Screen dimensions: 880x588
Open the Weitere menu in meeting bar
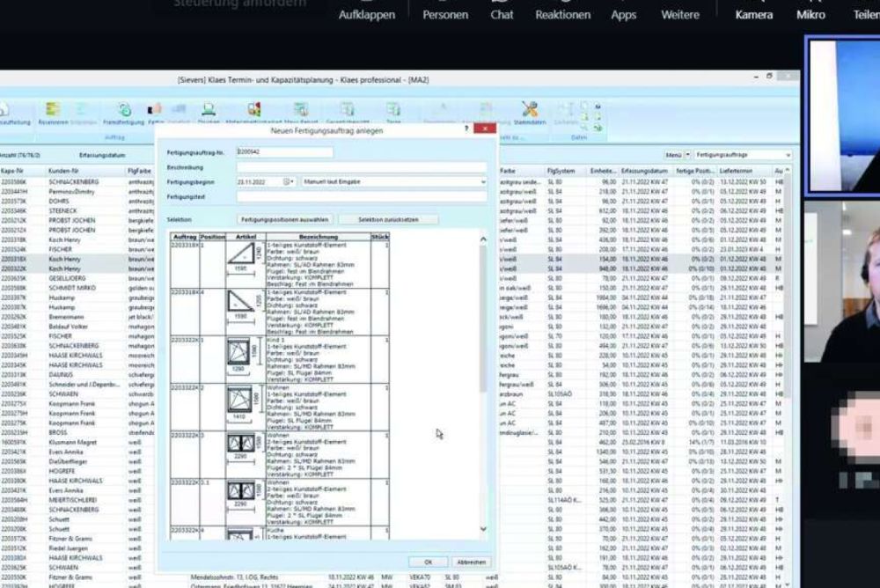pyautogui.click(x=680, y=14)
